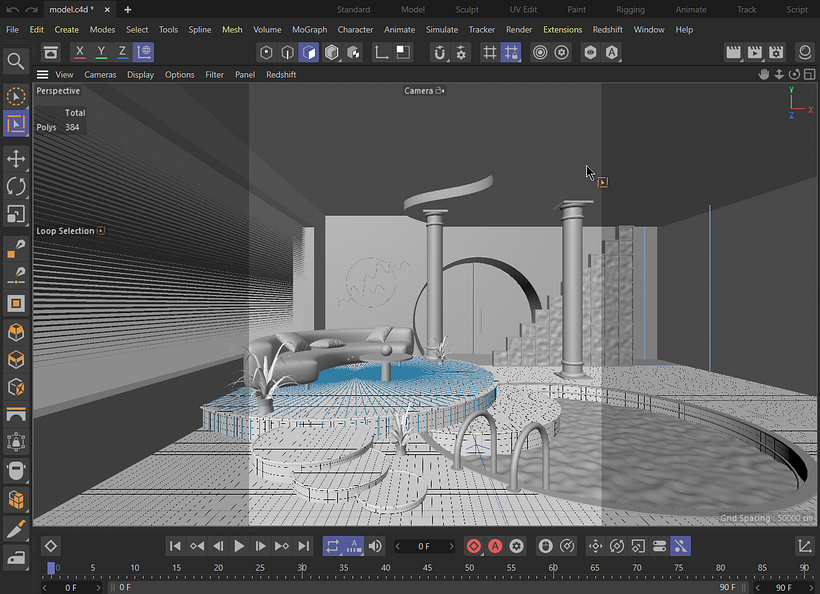Toggle the red Autokeying A button

pos(495,546)
